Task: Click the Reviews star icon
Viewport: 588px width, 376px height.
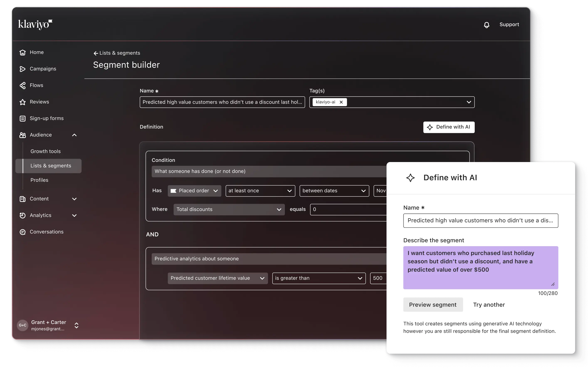Action: coord(22,102)
